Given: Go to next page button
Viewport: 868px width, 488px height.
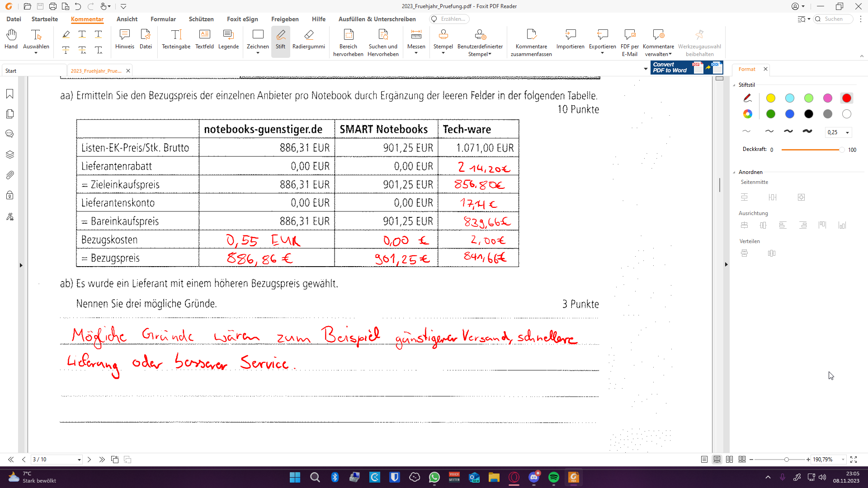Looking at the screenshot, I should point(89,460).
